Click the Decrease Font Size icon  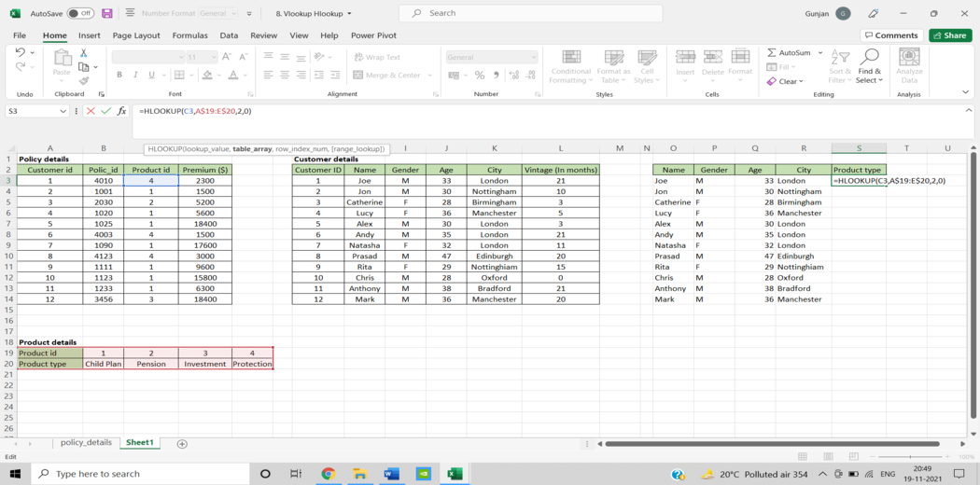243,57
